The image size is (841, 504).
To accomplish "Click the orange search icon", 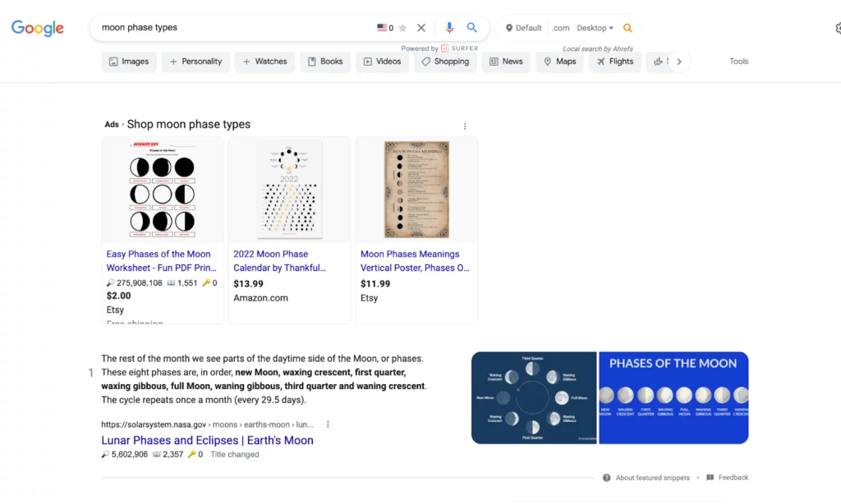I will pos(627,28).
